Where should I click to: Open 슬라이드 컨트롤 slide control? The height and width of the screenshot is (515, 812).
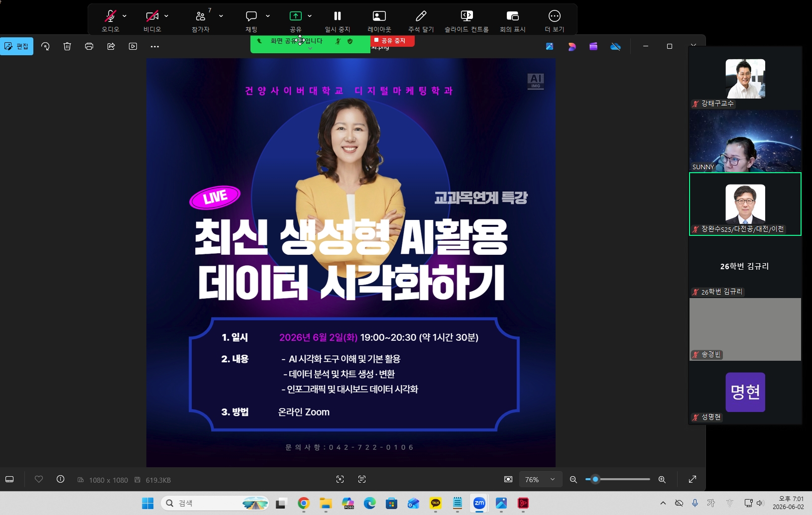click(466, 20)
